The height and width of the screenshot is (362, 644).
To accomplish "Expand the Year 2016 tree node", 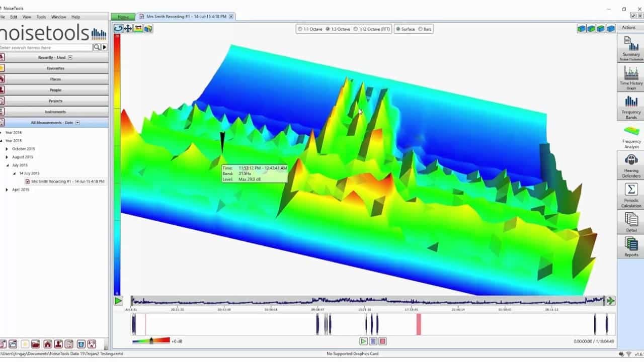I will click(x=1, y=133).
